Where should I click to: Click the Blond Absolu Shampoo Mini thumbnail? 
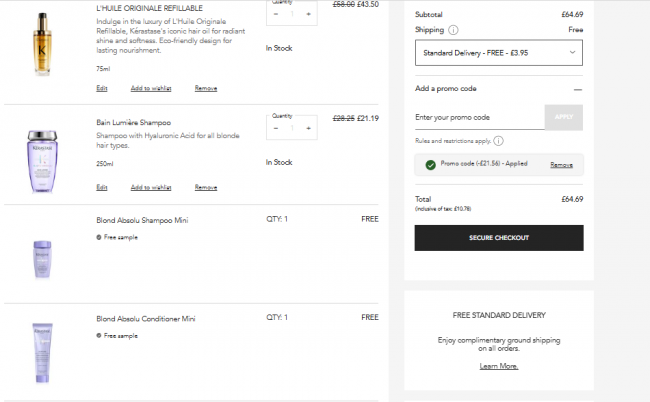(45, 256)
